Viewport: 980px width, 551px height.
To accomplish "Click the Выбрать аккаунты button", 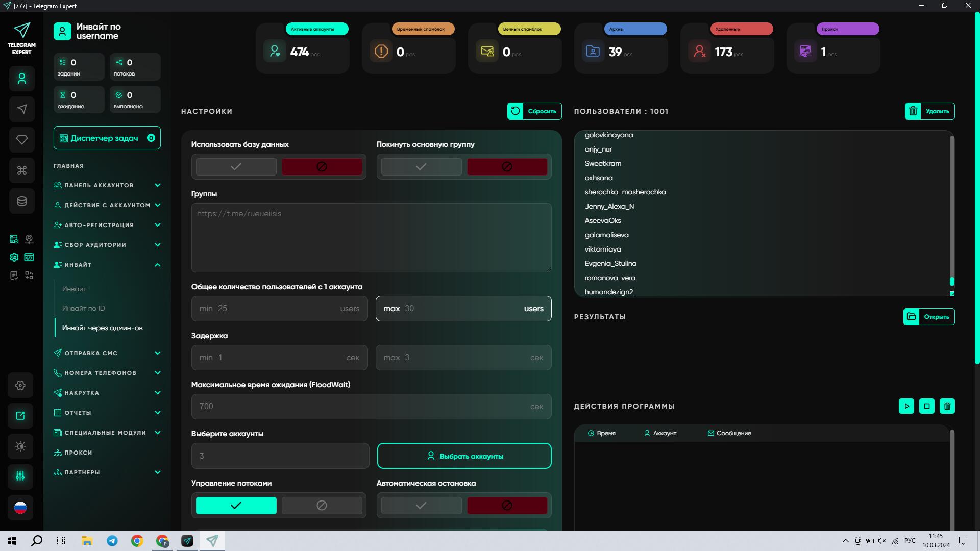I will [x=464, y=456].
